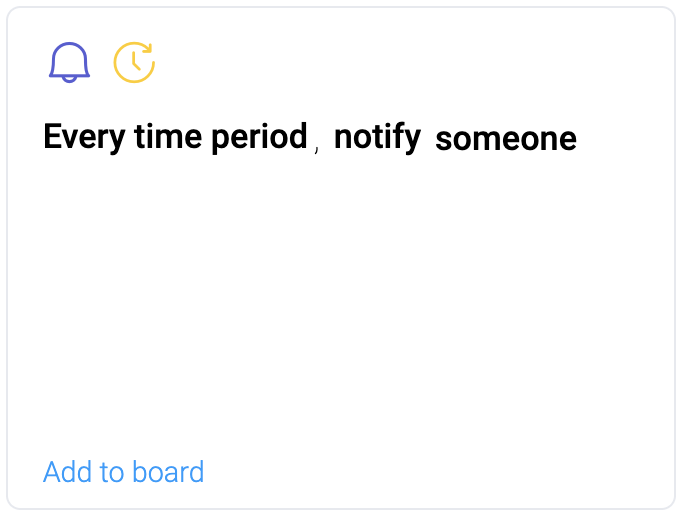
Task: Click the bell icon representing notifications
Action: pos(69,63)
